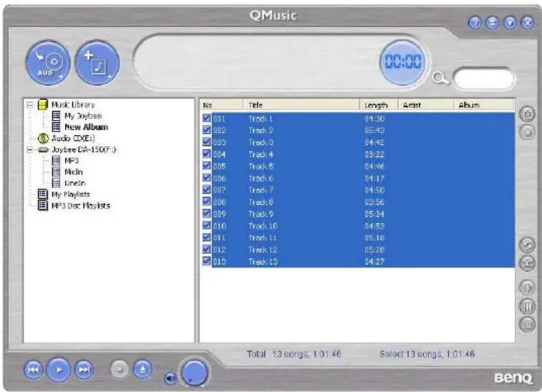Close QMusic with the X icon

click(527, 23)
